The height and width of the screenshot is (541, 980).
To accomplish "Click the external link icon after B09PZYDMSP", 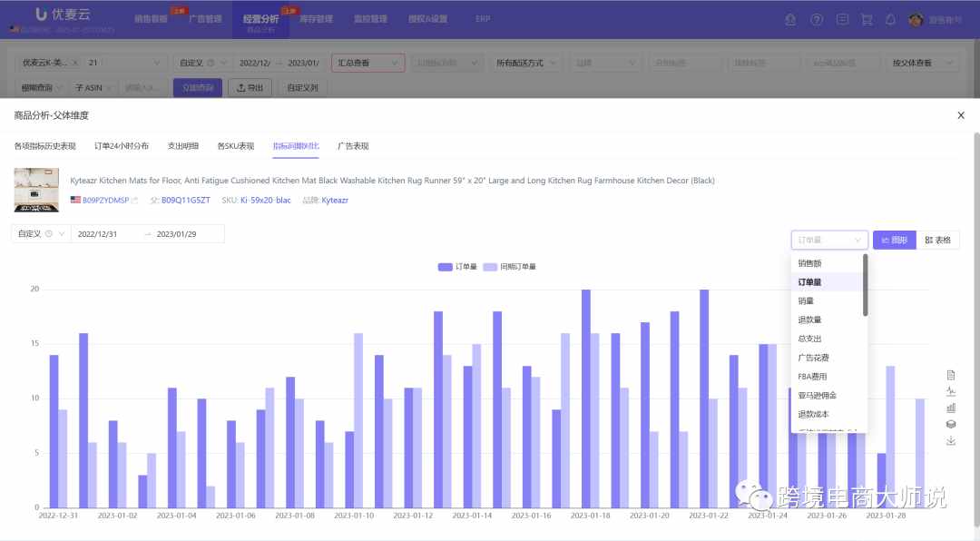I will (134, 200).
